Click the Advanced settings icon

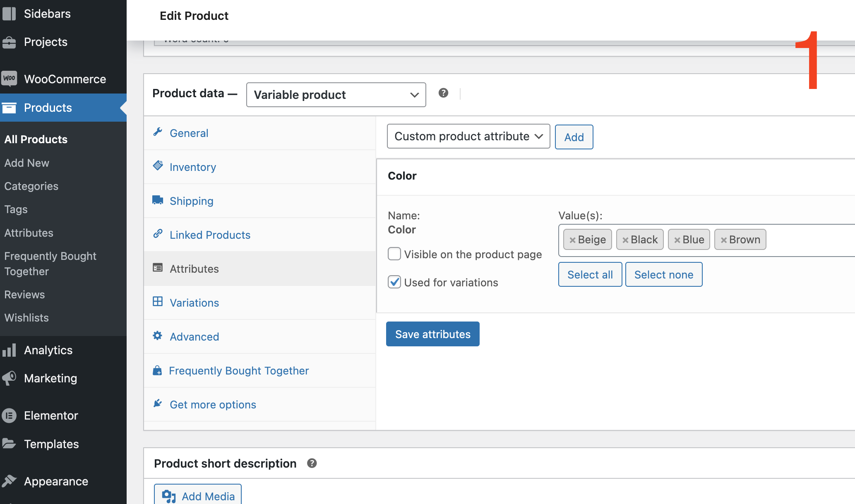coord(158,336)
